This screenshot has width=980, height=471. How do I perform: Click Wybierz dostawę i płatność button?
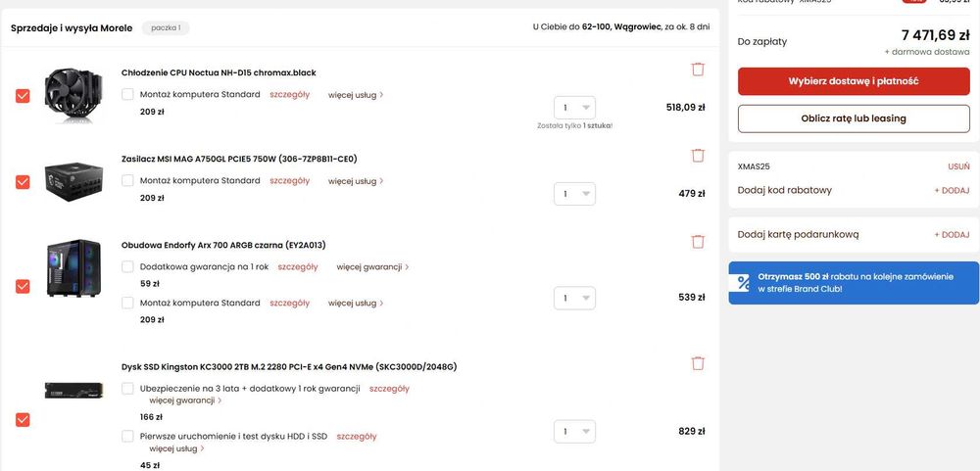854,81
